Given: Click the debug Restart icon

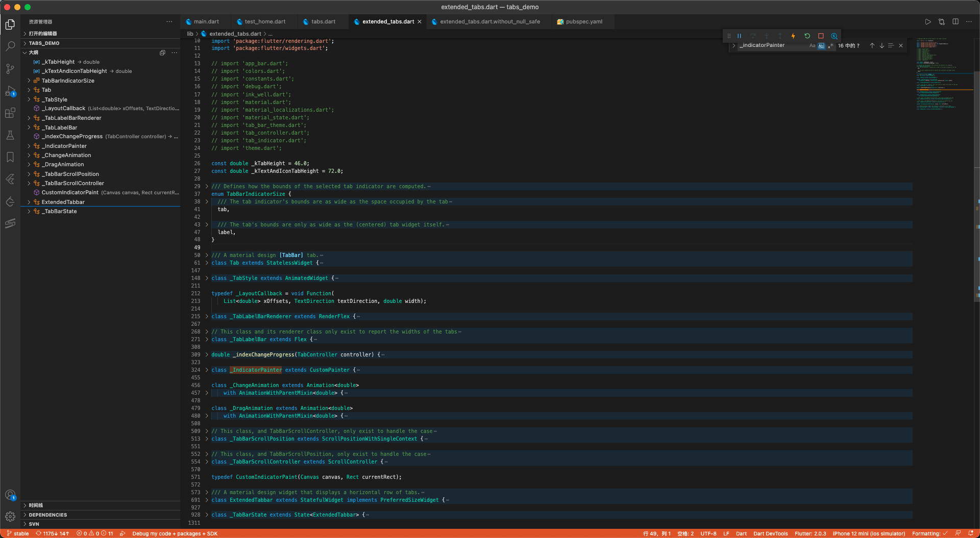Looking at the screenshot, I should click(x=807, y=36).
